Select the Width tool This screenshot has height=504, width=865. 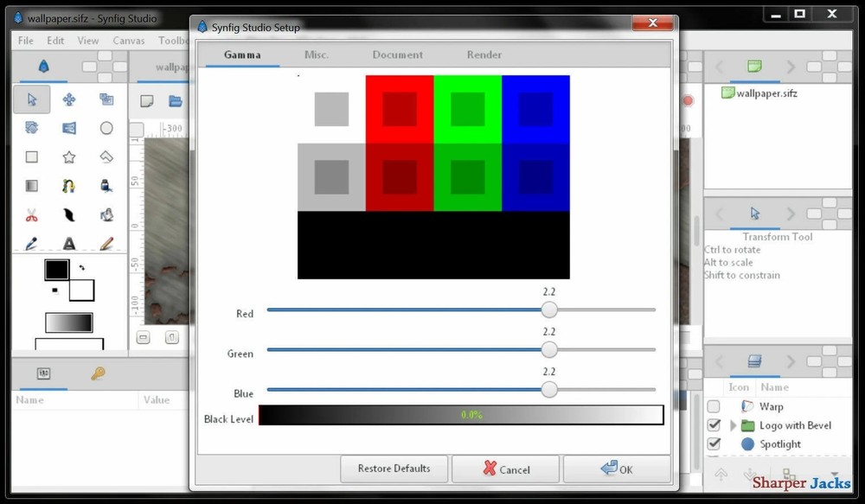pos(69,215)
